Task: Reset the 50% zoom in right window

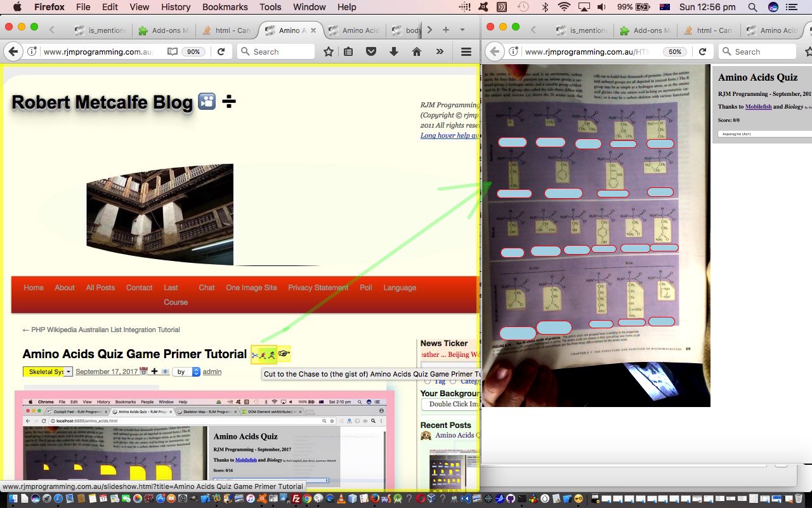Action: (675, 52)
